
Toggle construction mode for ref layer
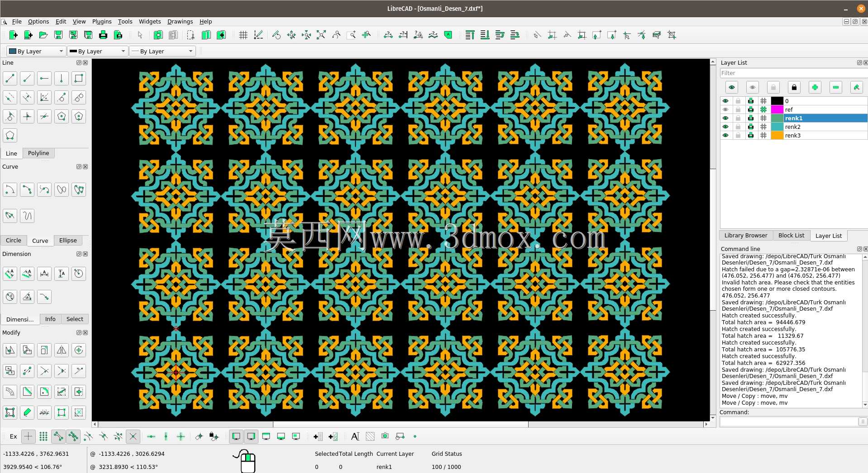tap(763, 109)
